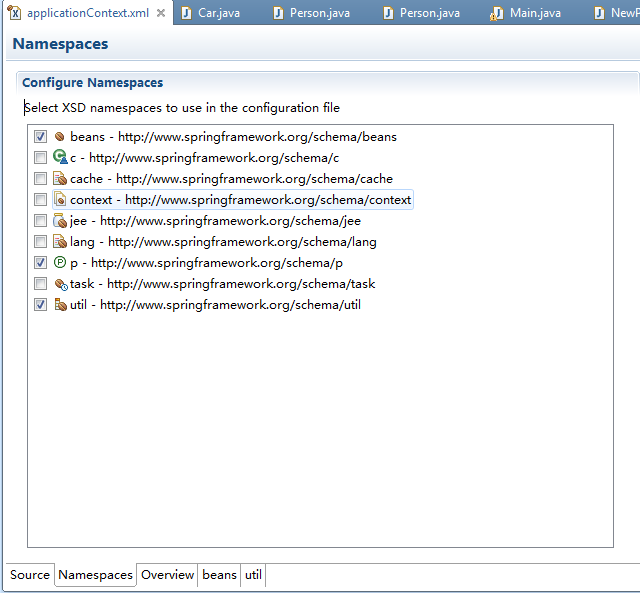Select the beans schema URL row
Image resolution: width=640 pixels, height=593 pixels.
pyautogui.click(x=233, y=137)
